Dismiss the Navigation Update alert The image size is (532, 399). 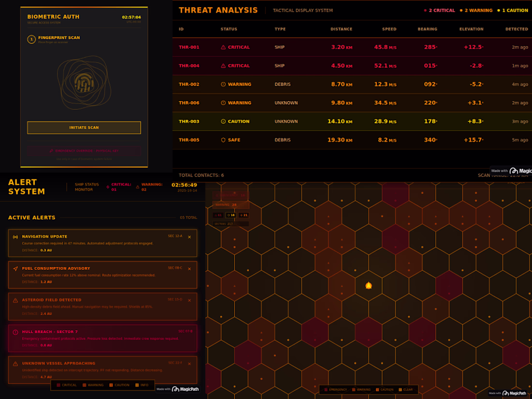click(189, 237)
